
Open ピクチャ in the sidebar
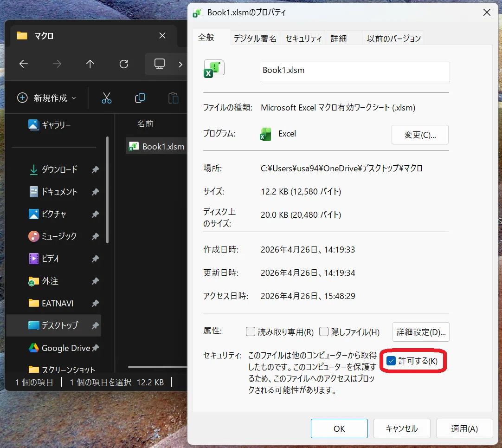coord(47,214)
